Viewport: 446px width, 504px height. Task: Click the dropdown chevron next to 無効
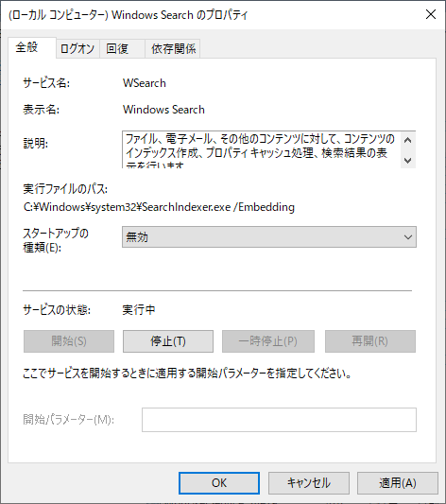tap(408, 237)
